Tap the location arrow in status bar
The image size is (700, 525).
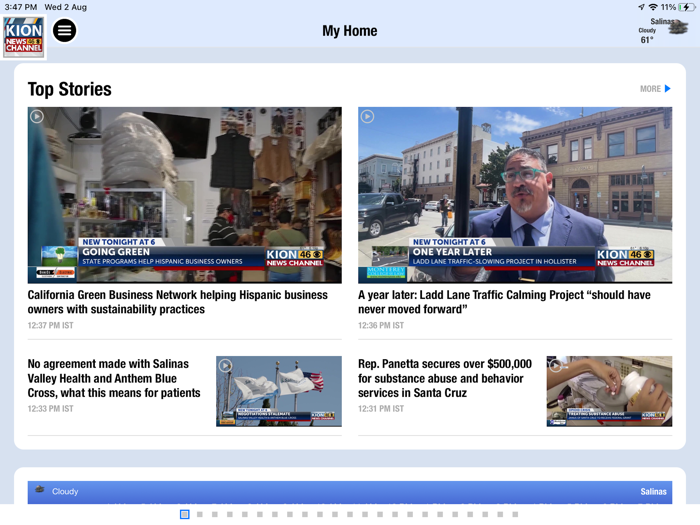pos(642,7)
